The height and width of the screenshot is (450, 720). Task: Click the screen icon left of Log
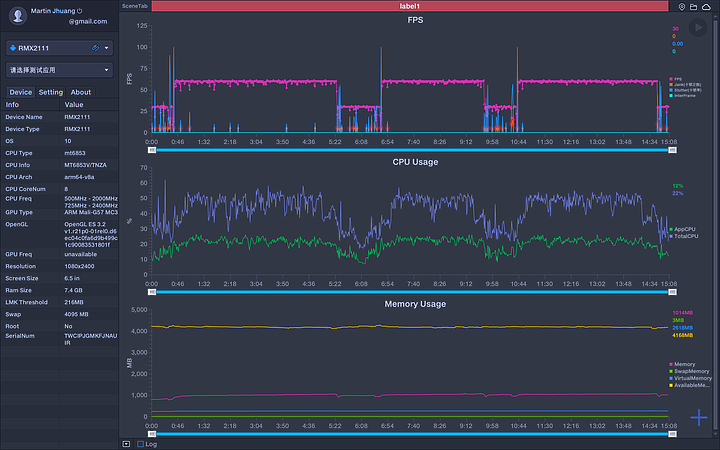pos(126,444)
